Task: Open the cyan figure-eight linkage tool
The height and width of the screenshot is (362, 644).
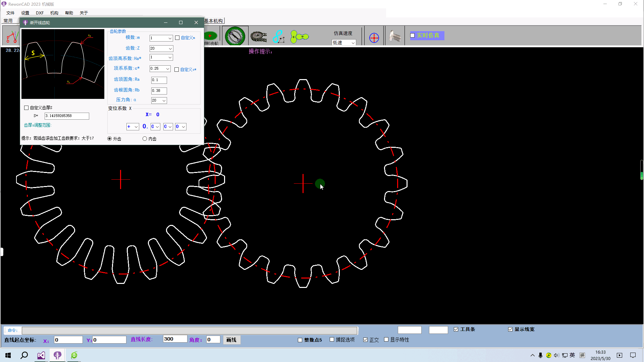Action: [278, 37]
